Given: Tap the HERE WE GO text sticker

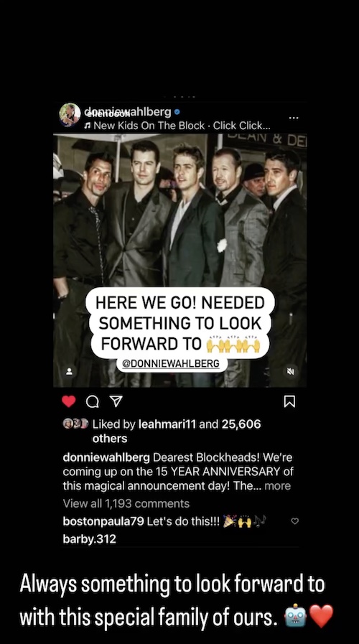Looking at the screenshot, I should (x=180, y=323).
